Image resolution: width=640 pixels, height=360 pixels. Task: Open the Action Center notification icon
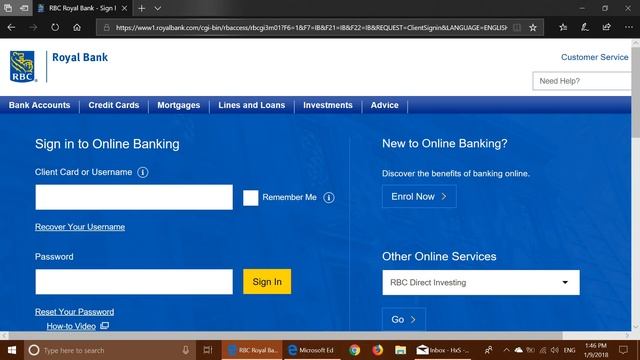[623, 350]
